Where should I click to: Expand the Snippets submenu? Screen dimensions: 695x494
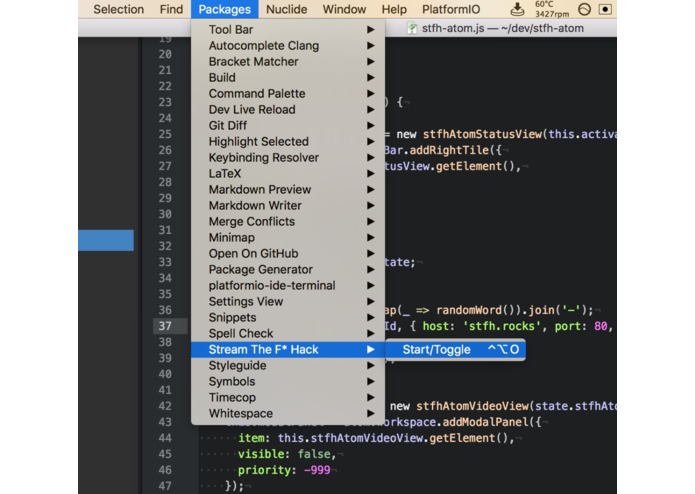point(288,317)
